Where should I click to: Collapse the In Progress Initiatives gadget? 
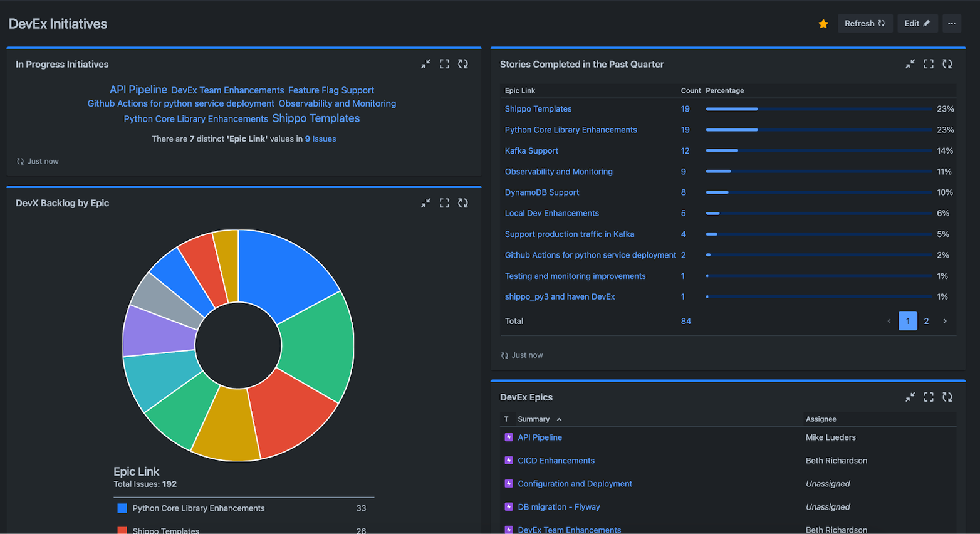tap(427, 63)
